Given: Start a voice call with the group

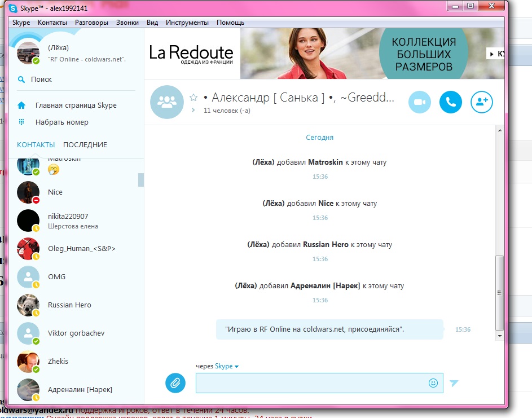Looking at the screenshot, I should pos(451,102).
